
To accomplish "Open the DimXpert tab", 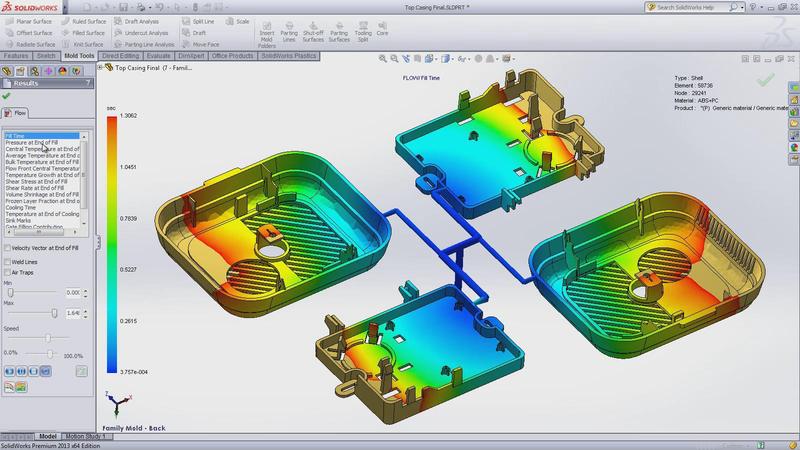I will 191,56.
